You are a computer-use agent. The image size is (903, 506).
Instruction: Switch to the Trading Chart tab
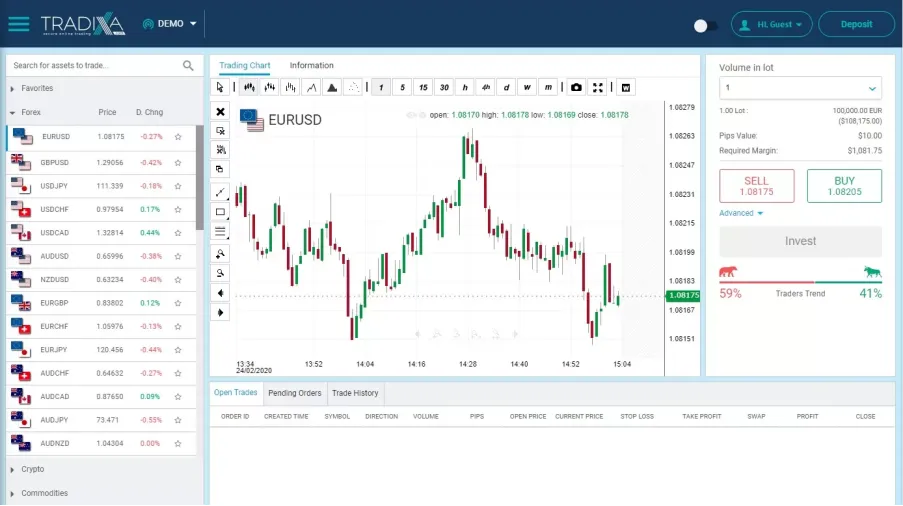tap(244, 65)
